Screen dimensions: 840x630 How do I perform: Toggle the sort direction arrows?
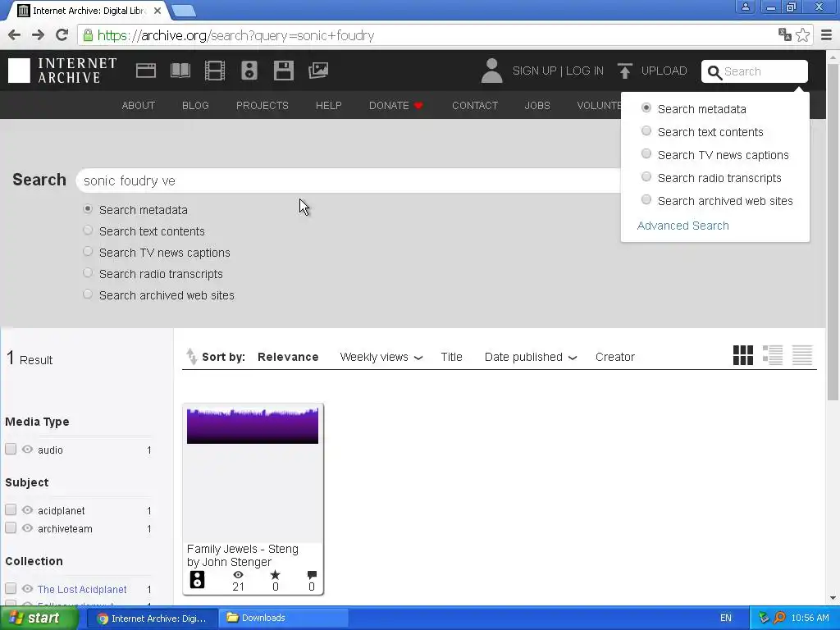click(191, 356)
